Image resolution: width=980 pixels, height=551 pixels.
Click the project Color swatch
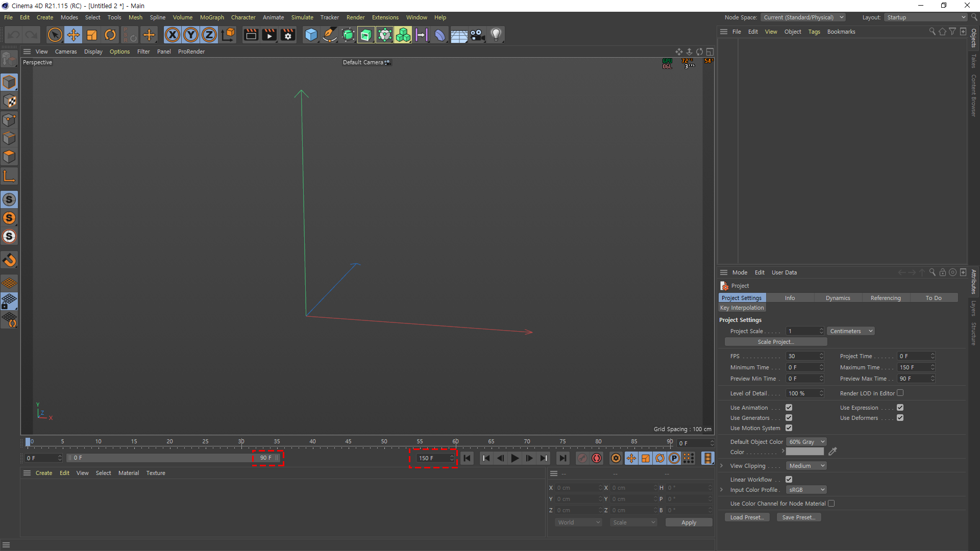point(804,452)
